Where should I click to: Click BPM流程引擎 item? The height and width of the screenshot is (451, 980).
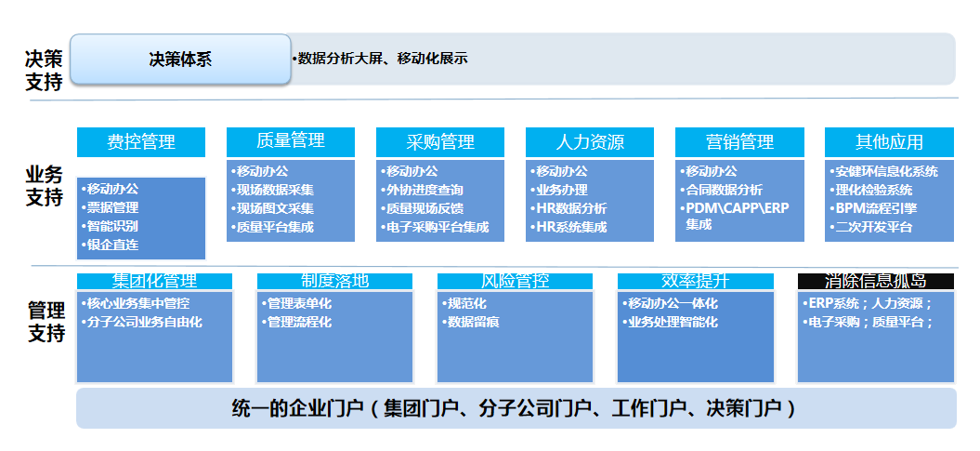tap(873, 209)
